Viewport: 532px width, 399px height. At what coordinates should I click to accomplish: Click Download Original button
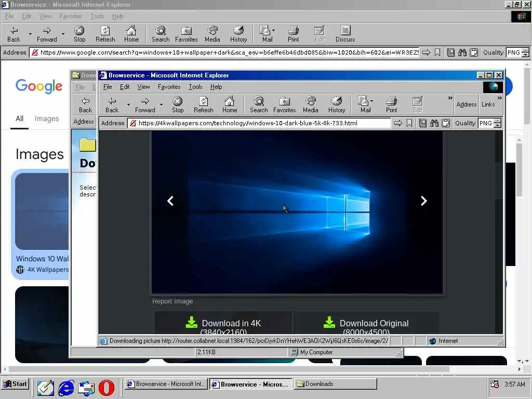point(366,323)
